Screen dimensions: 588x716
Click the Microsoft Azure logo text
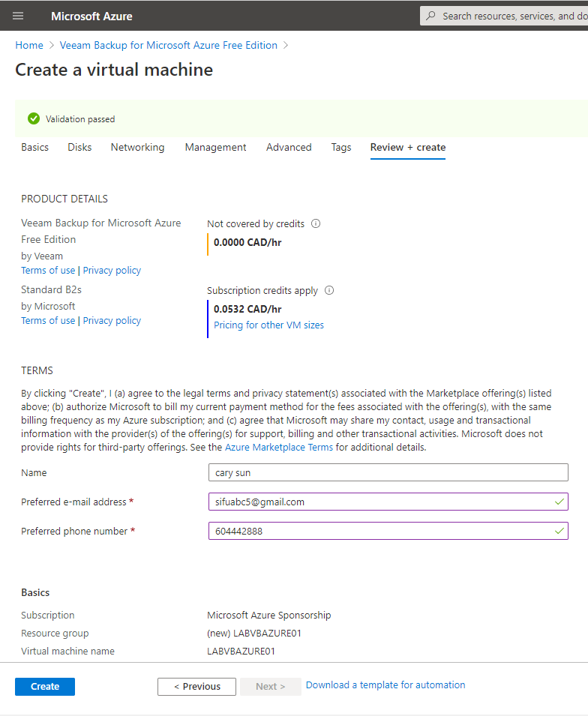point(91,16)
